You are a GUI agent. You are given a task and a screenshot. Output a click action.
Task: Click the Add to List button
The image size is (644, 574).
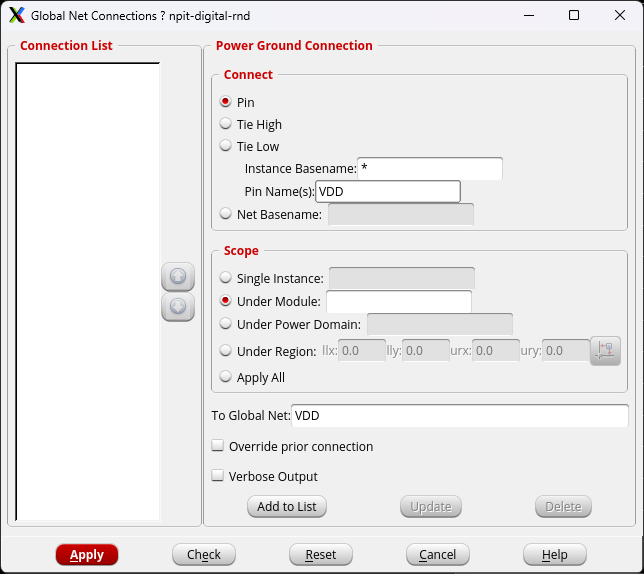(287, 507)
